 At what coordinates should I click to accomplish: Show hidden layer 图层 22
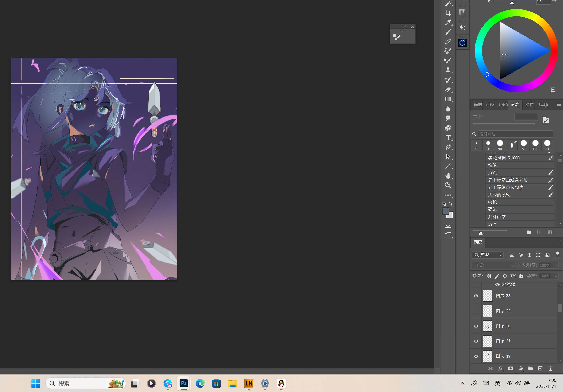click(x=476, y=311)
